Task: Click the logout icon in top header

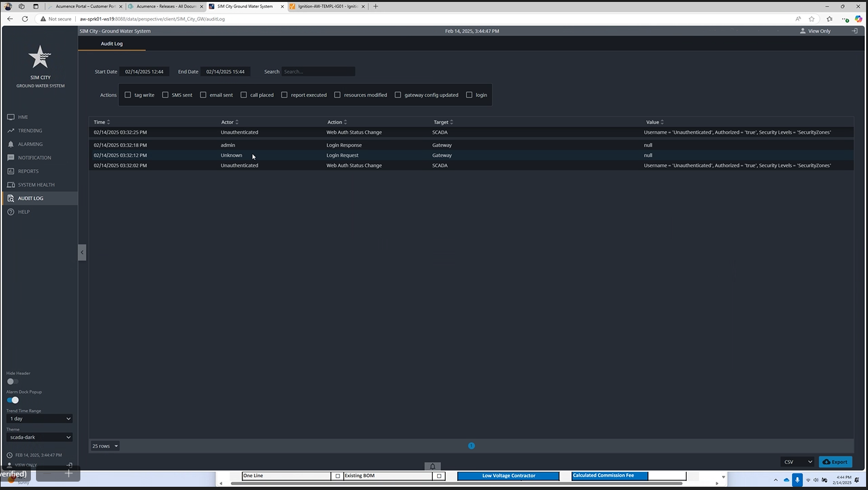Action: tap(854, 31)
